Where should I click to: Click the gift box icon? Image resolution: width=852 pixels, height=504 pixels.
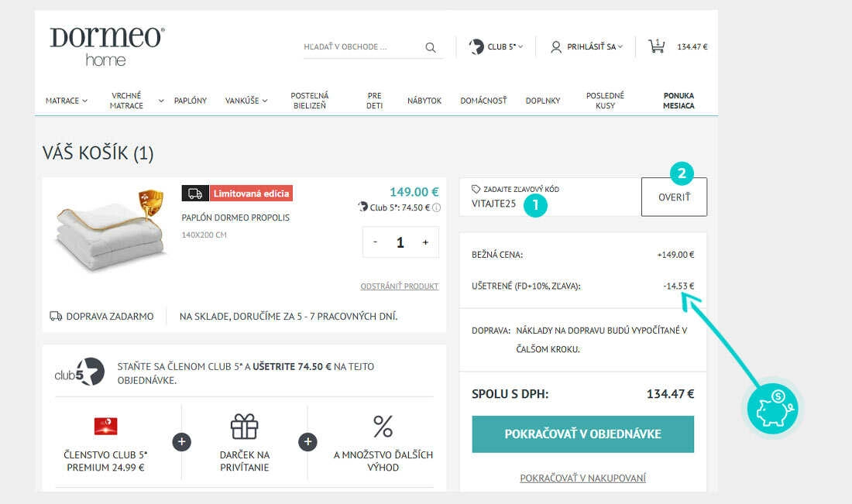point(245,427)
